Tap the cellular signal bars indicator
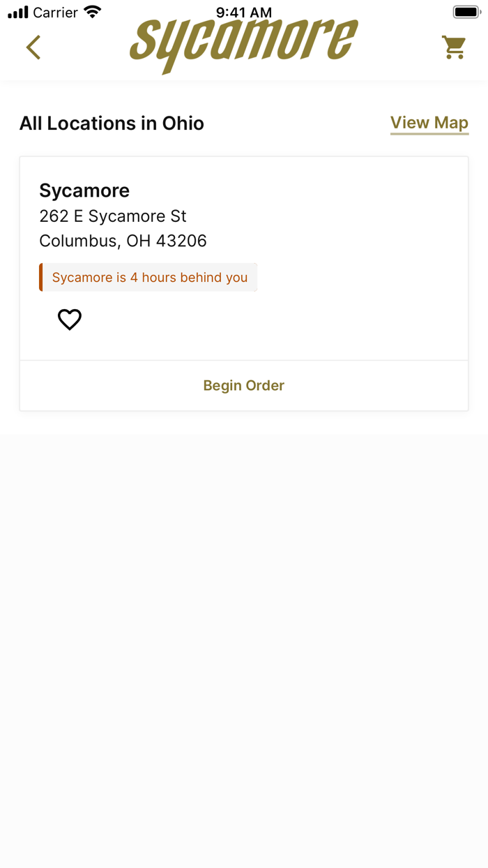The height and width of the screenshot is (868, 488). (17, 11)
